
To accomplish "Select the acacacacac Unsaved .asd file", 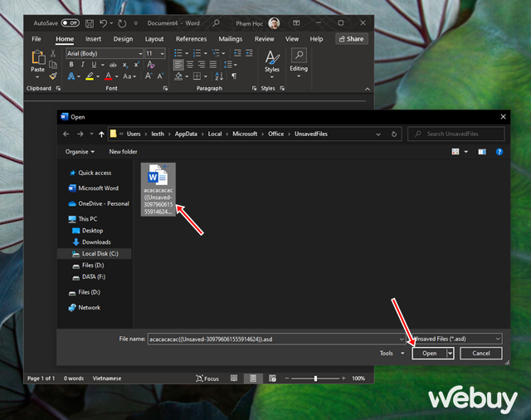I will click(158, 190).
